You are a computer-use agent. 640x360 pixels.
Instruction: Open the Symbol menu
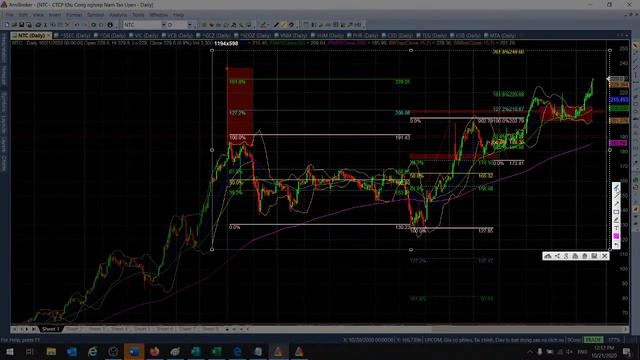96,15
